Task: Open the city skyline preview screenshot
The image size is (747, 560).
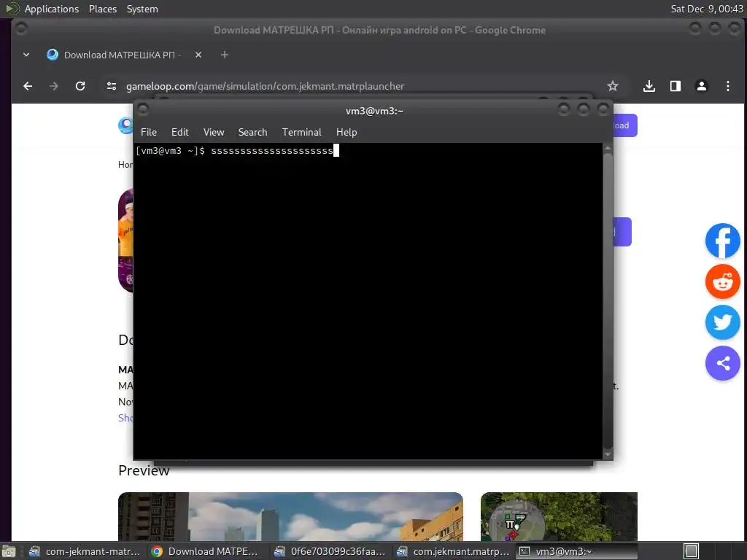Action: tap(290, 517)
